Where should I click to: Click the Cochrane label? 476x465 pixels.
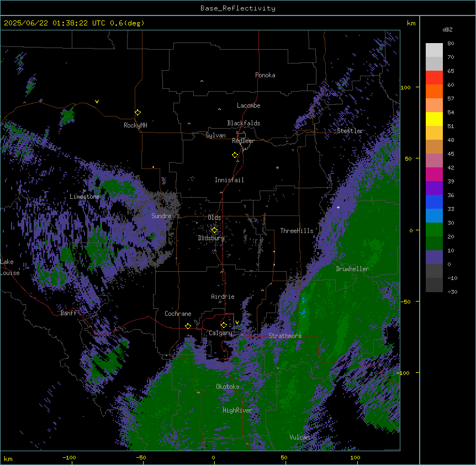point(178,314)
